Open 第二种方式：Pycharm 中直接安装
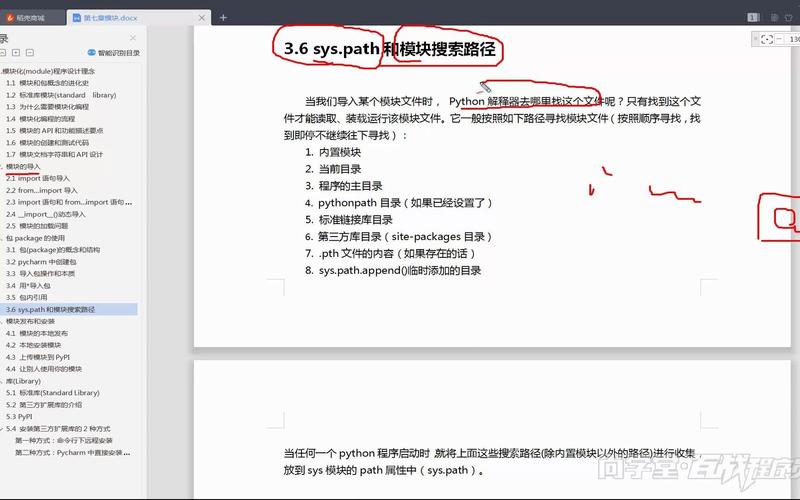This screenshot has height=500, width=800. coord(72,453)
